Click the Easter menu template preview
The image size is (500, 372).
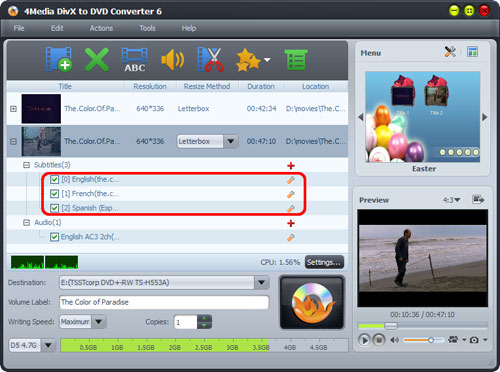[423, 117]
